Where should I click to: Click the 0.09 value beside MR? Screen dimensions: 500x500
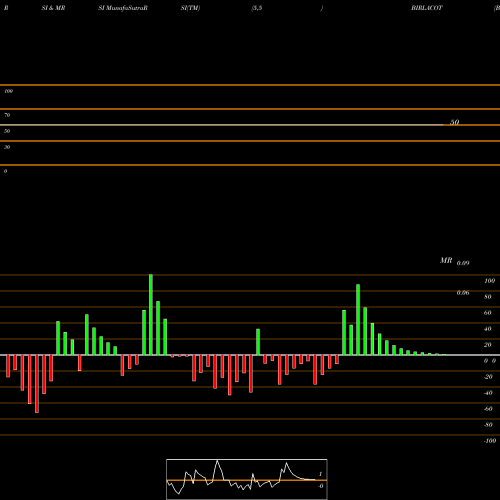(463, 263)
